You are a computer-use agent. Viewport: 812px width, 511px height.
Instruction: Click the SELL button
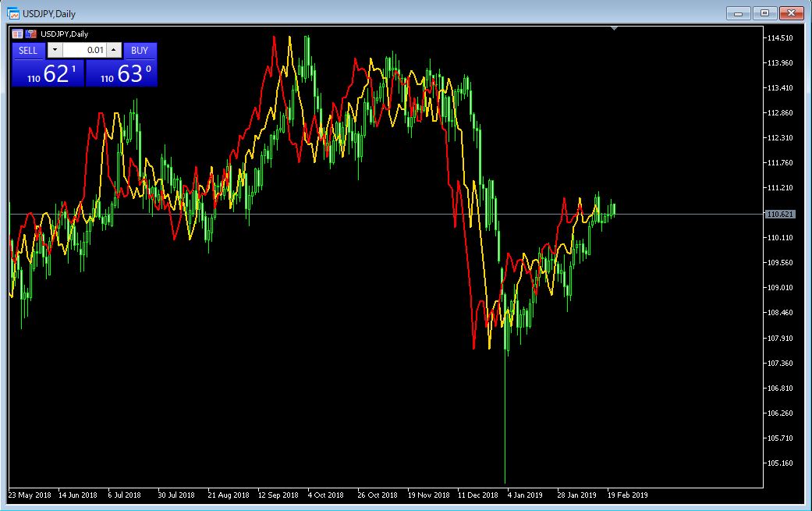(x=28, y=50)
